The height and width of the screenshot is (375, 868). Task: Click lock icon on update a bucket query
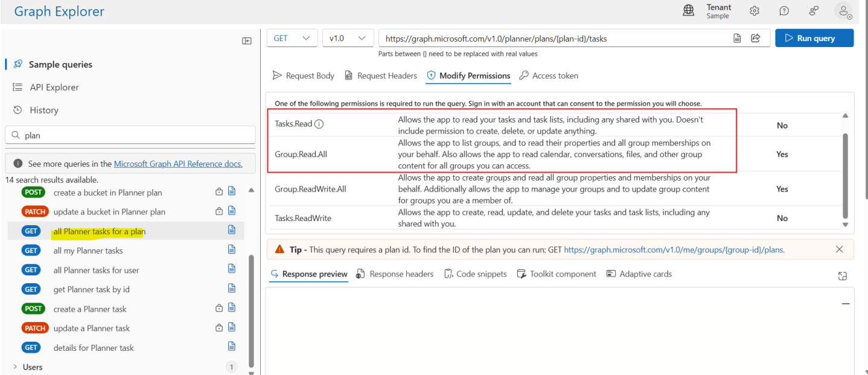point(220,211)
